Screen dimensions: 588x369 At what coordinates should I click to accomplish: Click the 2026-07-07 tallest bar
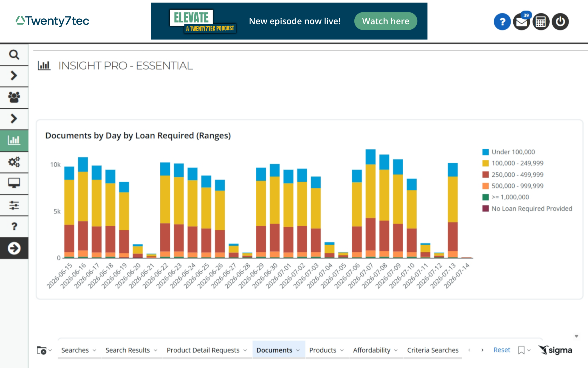pyautogui.click(x=370, y=203)
